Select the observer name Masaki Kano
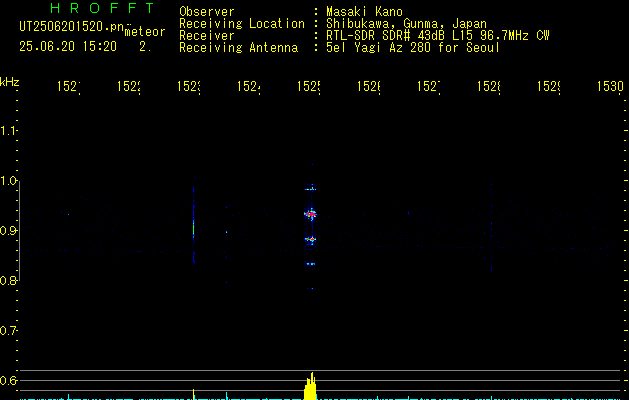629x400 pixels. coord(364,12)
